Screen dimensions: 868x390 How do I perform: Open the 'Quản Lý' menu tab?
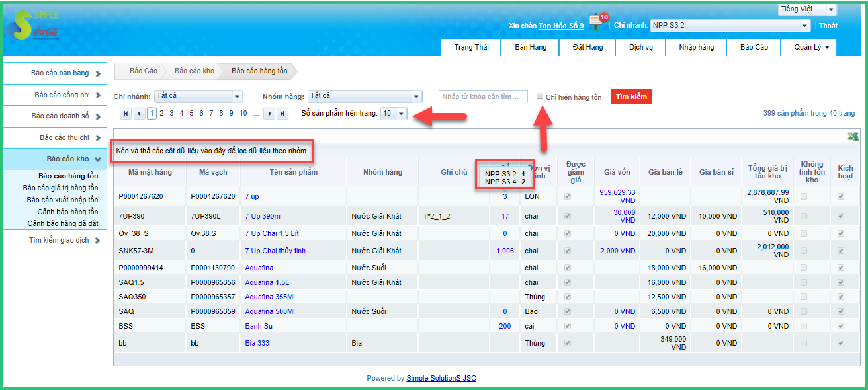[x=808, y=48]
